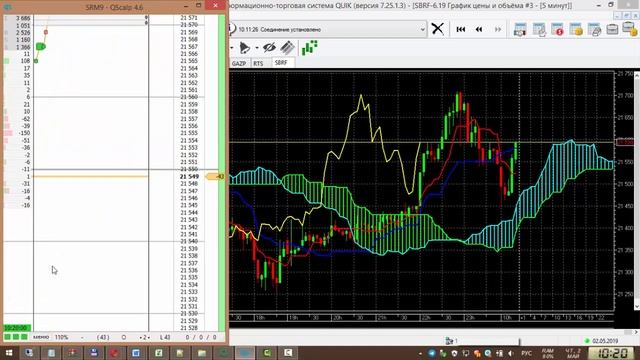Image resolution: width=640 pixels, height=360 pixels.
Task: Open the QScalp 'меню' button
Action: [41, 337]
